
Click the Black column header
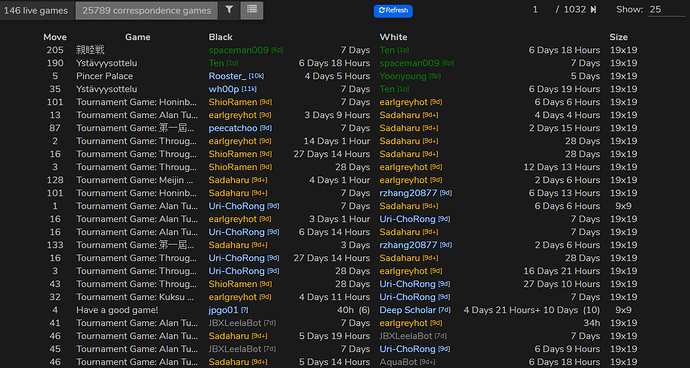(x=220, y=37)
